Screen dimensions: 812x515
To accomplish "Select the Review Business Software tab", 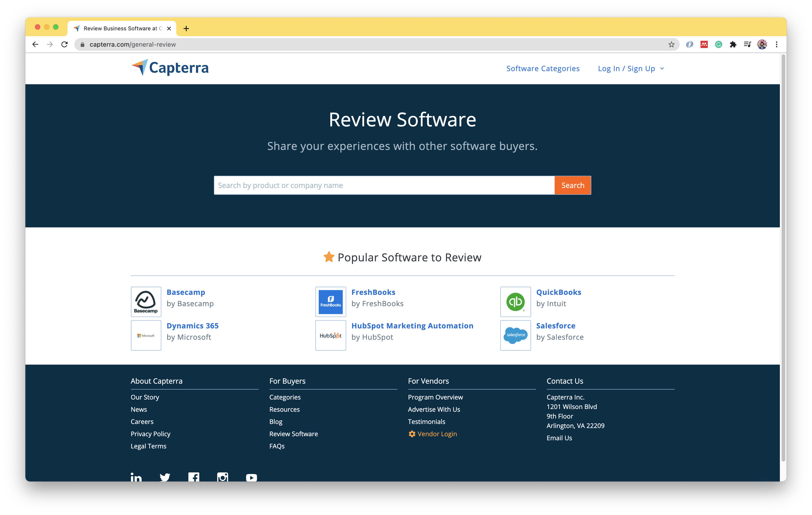I will pos(121,29).
